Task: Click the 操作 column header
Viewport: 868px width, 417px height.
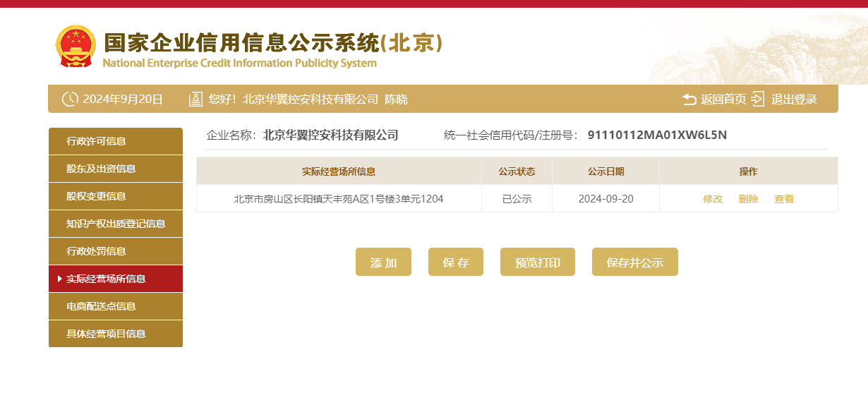Action: point(748,171)
